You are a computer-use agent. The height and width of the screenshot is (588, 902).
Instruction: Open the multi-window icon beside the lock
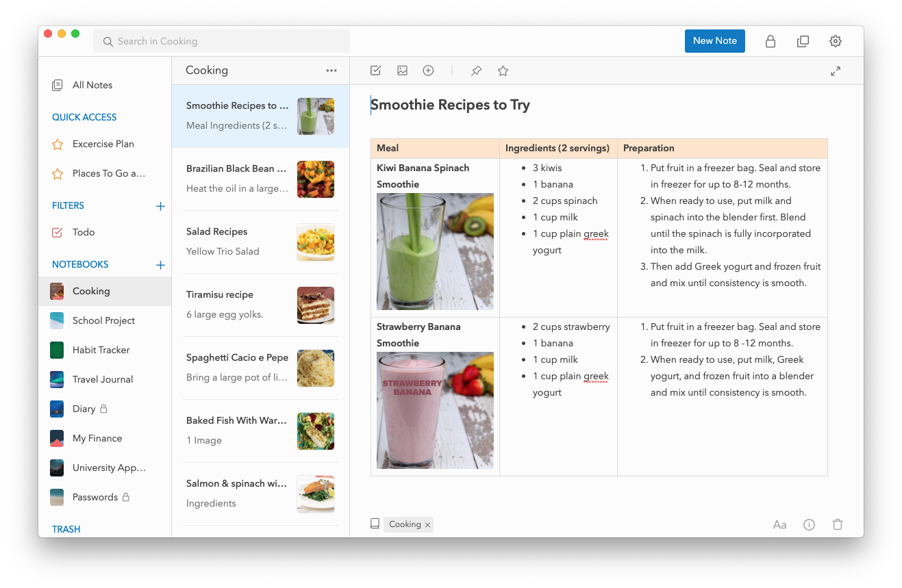point(803,41)
